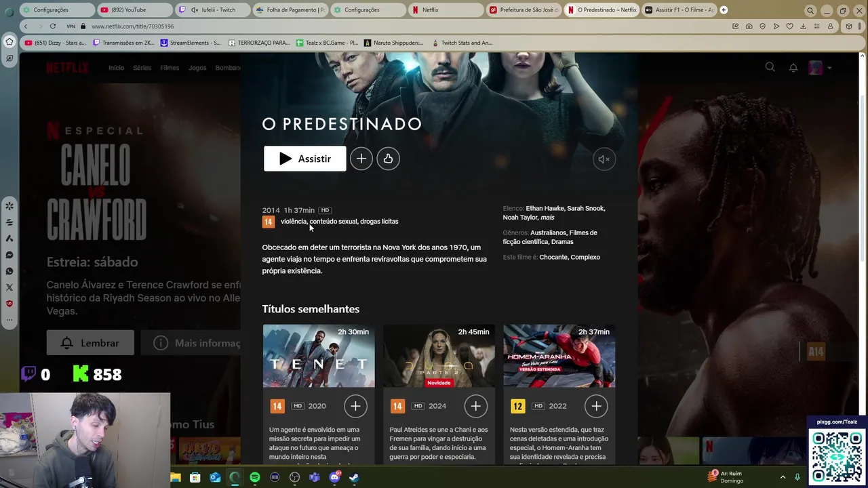
Task: Switch to the Folha de Pagamento tab
Action: click(x=290, y=9)
